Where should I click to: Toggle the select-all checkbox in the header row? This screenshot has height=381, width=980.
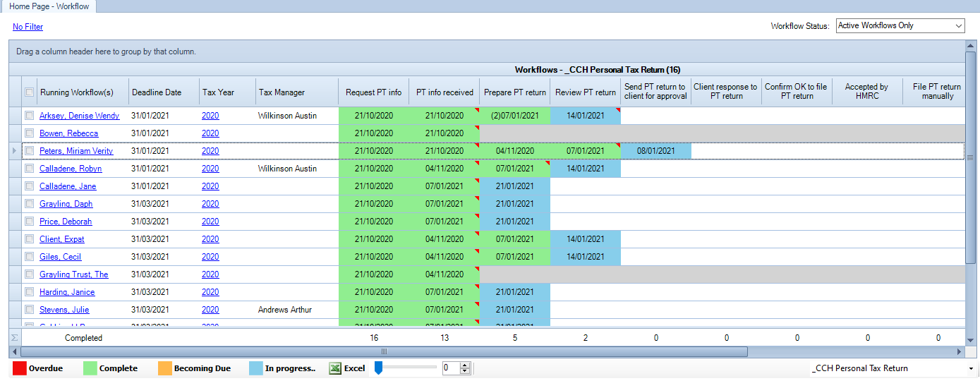[x=29, y=92]
